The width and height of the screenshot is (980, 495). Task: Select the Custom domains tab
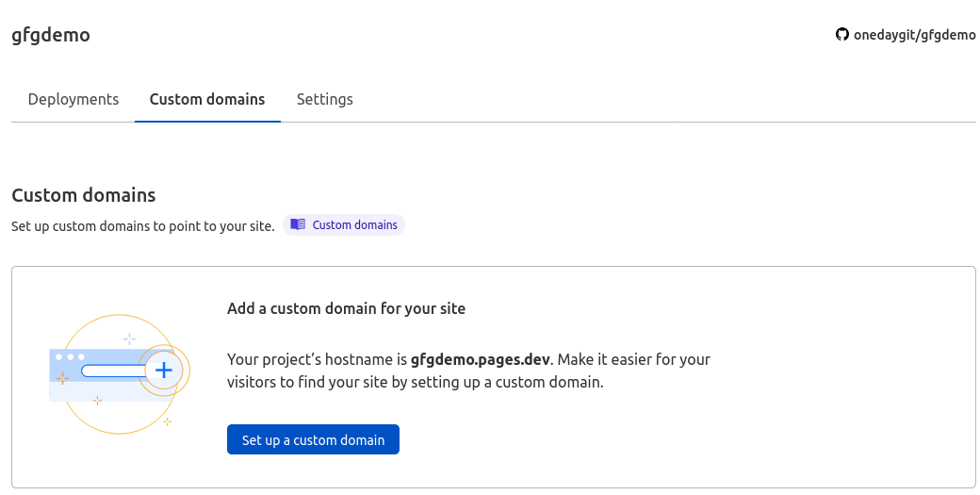207,99
